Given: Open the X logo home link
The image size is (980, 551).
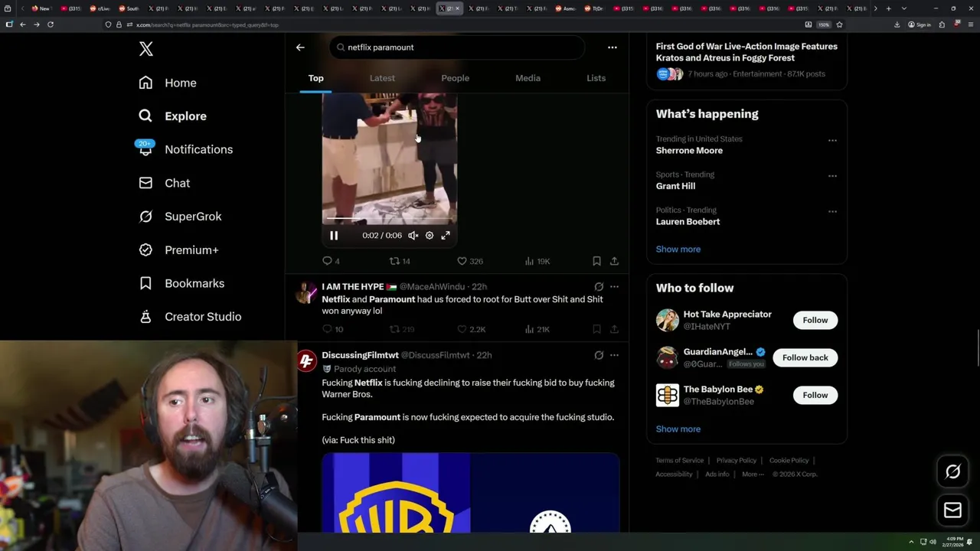Looking at the screenshot, I should [146, 49].
